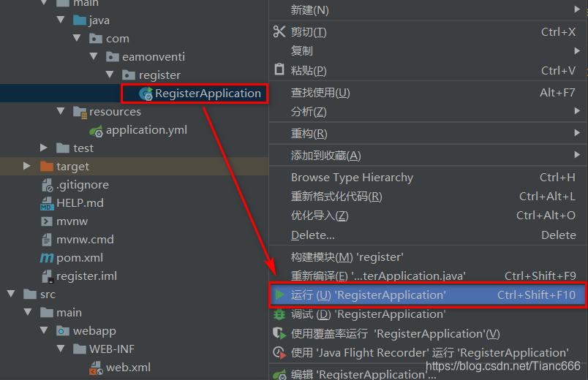Click the java source folder icon
588x380 pixels.
click(80, 20)
